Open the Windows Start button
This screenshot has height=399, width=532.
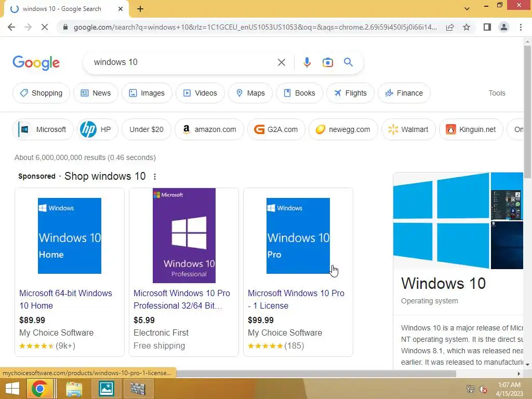point(12,389)
